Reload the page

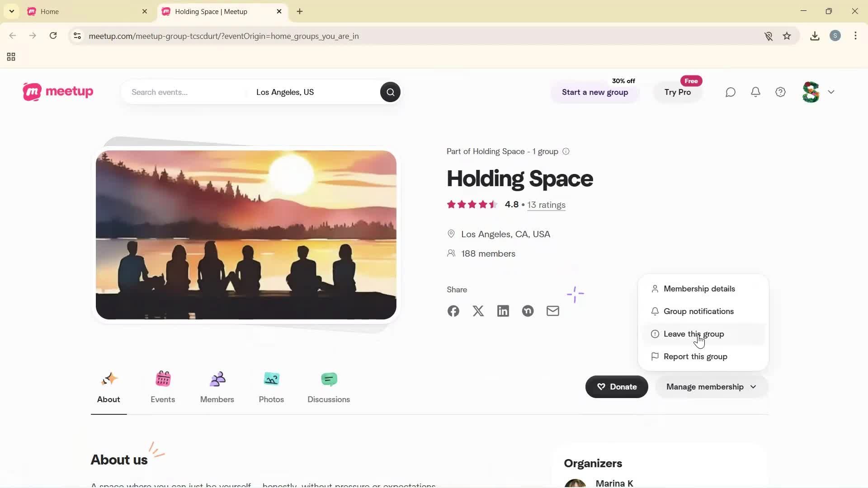click(53, 36)
